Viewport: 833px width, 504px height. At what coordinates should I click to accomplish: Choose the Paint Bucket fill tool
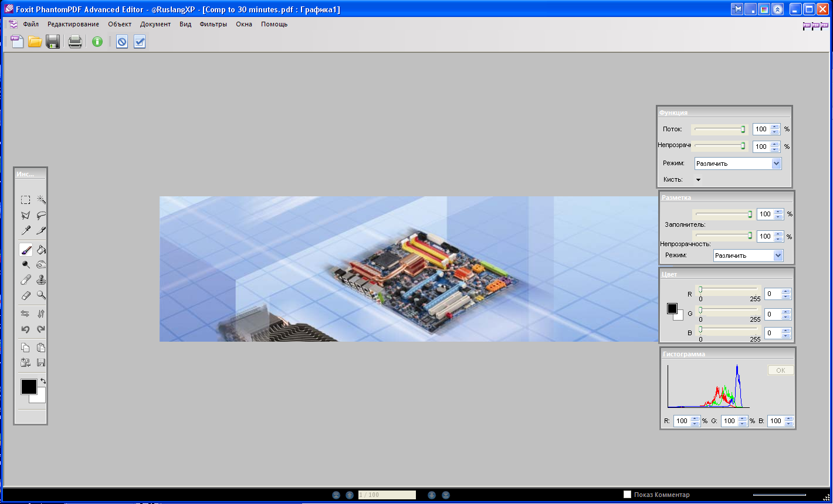41,250
